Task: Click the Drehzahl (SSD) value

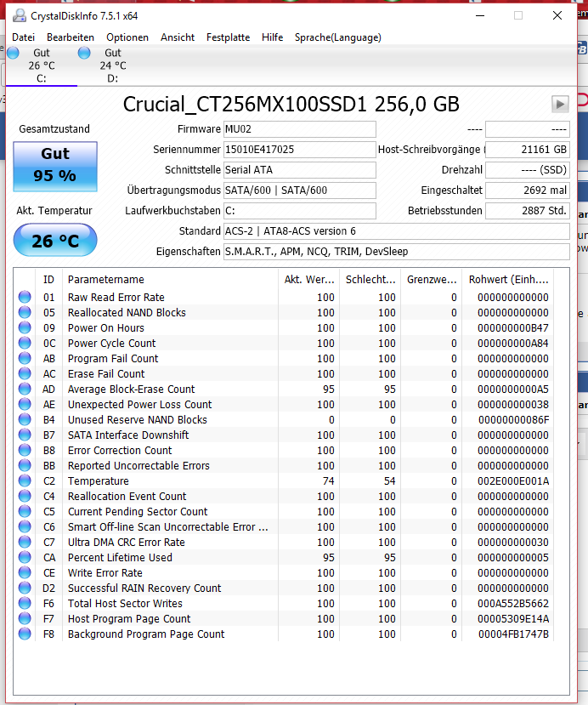Action: pyautogui.click(x=528, y=170)
